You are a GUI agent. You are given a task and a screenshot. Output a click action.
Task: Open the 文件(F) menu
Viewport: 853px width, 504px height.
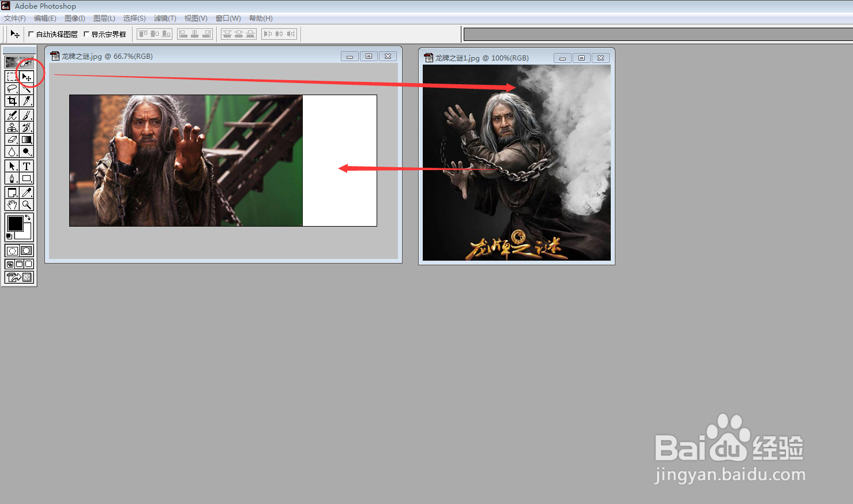point(15,18)
